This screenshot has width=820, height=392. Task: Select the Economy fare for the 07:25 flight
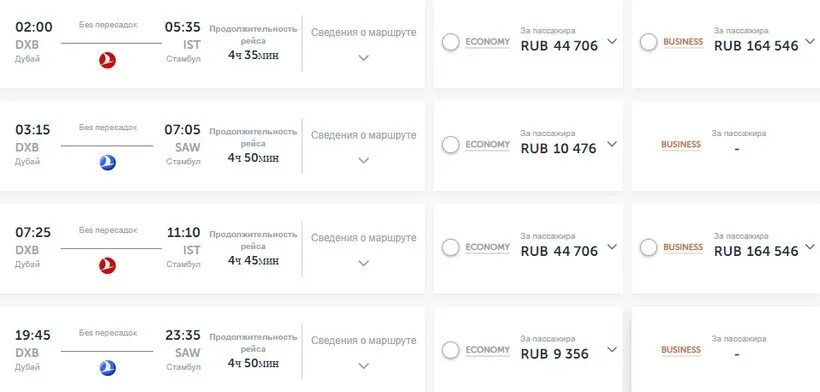(x=450, y=248)
